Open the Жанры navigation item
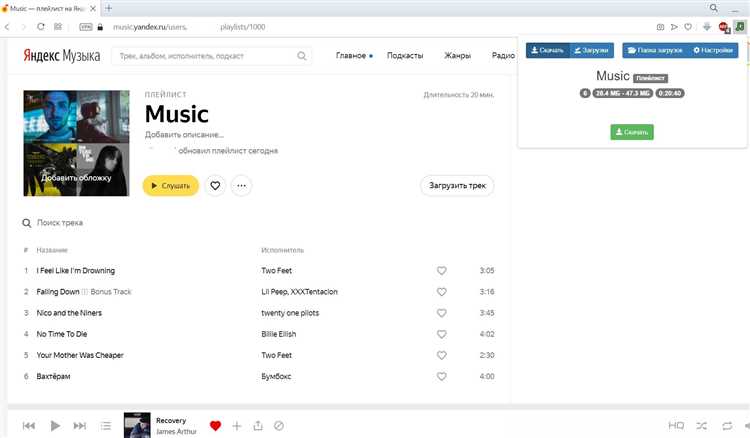This screenshot has width=750, height=438. 457,55
